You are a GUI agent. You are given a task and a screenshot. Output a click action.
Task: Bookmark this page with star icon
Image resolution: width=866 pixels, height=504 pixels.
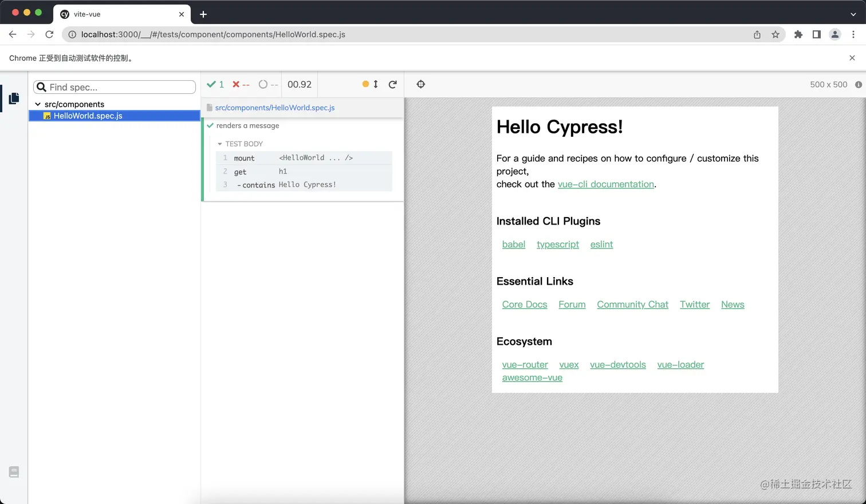click(776, 34)
